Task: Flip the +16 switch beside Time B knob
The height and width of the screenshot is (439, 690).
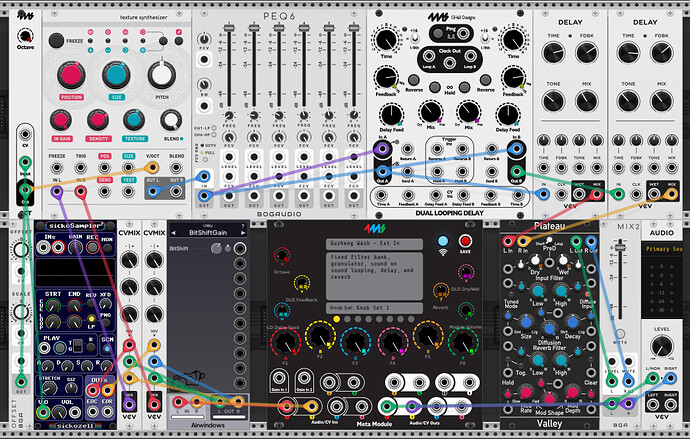Action: [485, 39]
